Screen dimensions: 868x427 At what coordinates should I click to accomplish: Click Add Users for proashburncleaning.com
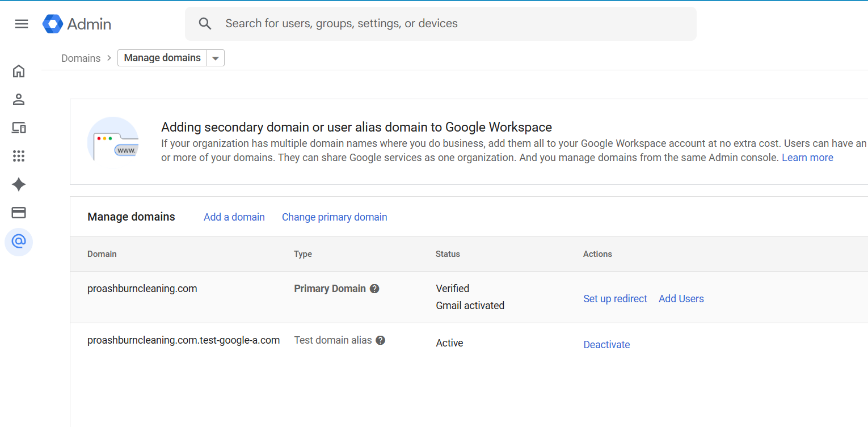tap(681, 299)
